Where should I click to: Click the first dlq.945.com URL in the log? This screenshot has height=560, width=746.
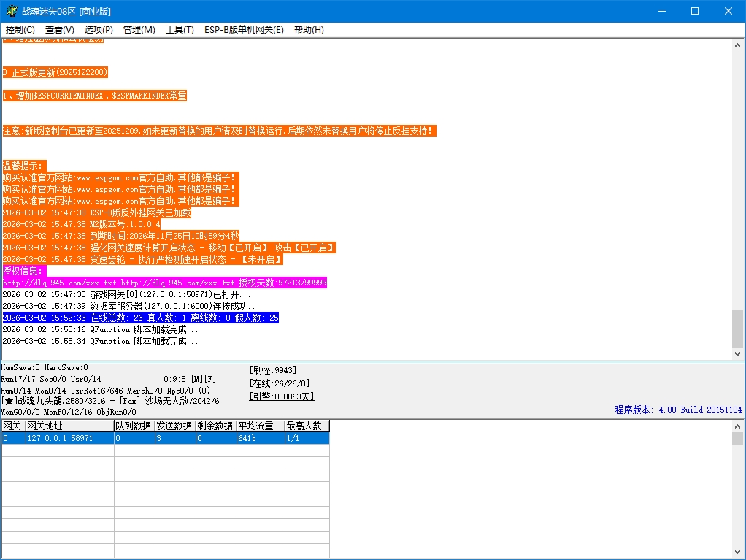(60, 283)
